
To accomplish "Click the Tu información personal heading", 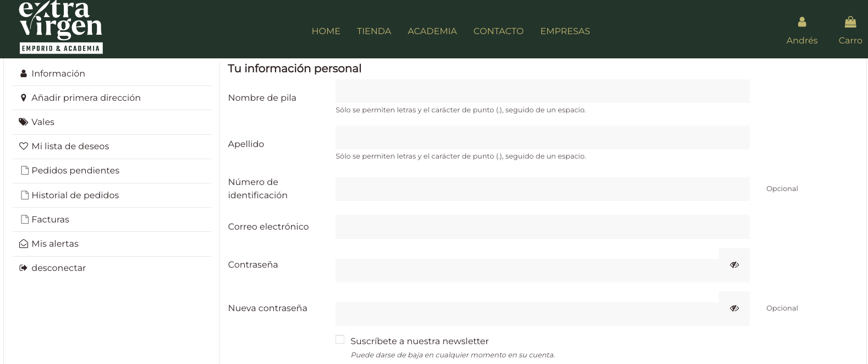I will point(294,68).
